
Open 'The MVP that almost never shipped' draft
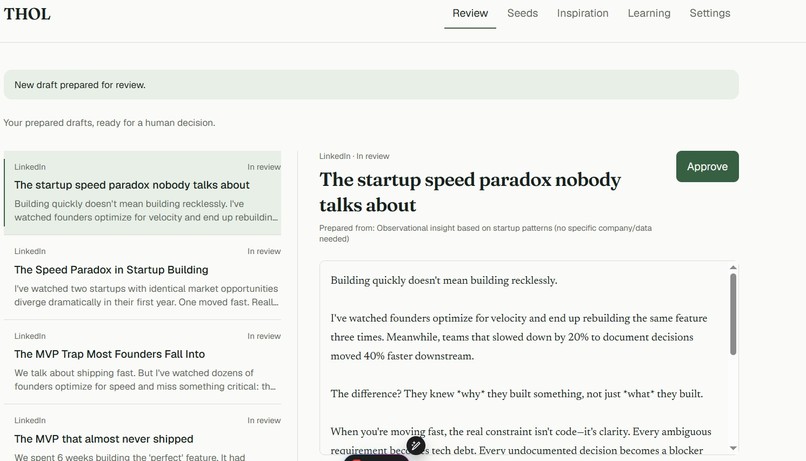[142, 434]
